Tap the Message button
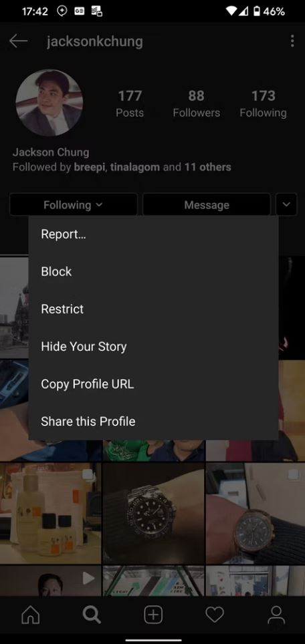The width and height of the screenshot is (305, 644). coord(207,204)
